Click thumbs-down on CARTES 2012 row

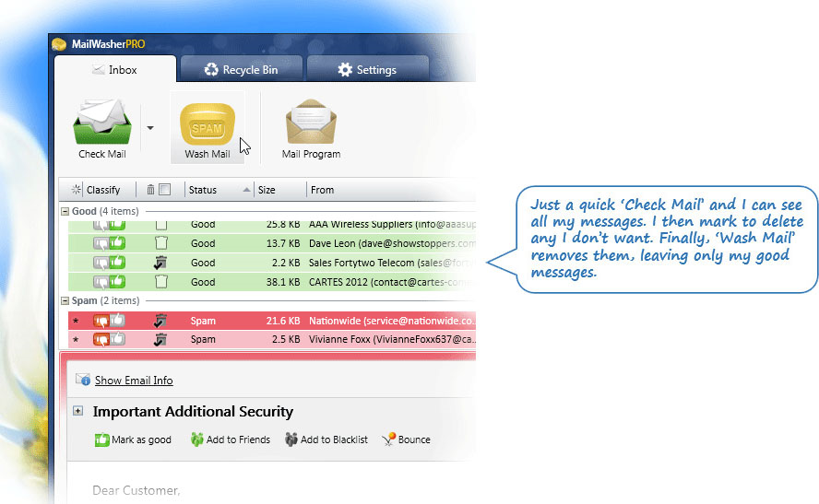click(x=101, y=282)
